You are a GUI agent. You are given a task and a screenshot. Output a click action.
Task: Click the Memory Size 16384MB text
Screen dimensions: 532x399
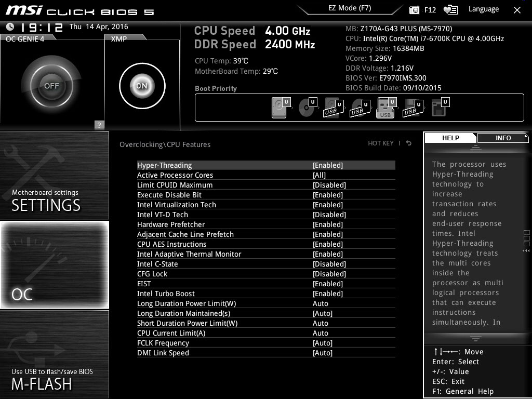385,48
